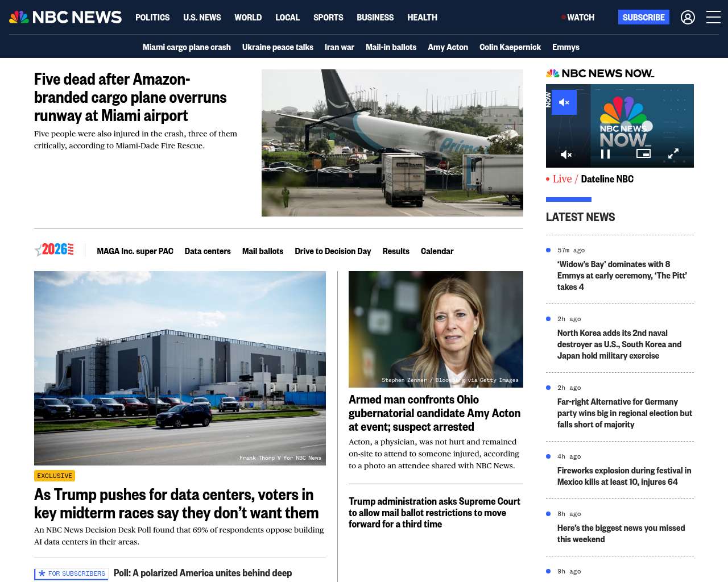Open the Amazon cargo plane crash photo
Viewport: 728px width, 582px height.
pyautogui.click(x=392, y=143)
